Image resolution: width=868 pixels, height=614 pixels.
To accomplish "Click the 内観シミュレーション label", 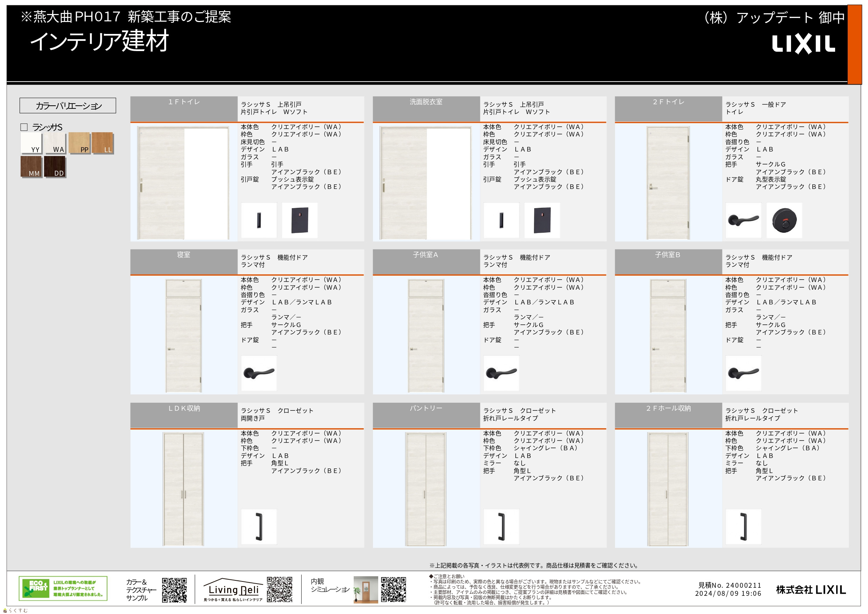I will [x=330, y=585].
